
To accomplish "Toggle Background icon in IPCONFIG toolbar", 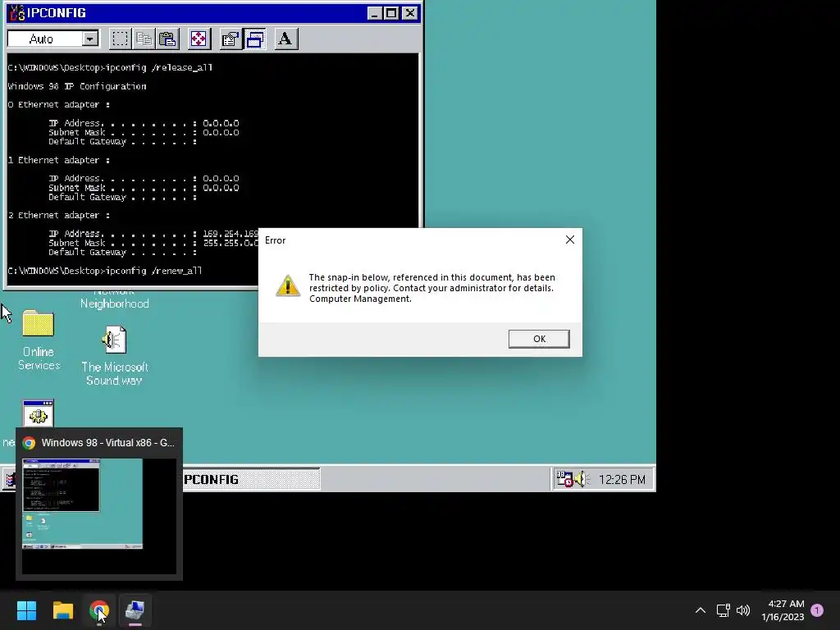I will 254,39.
